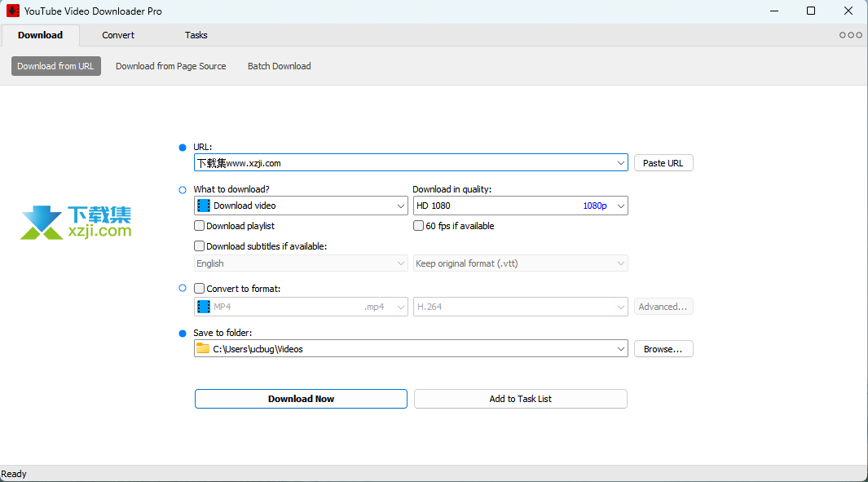Expand the Save to folder path dropdown arrow

[620, 349]
